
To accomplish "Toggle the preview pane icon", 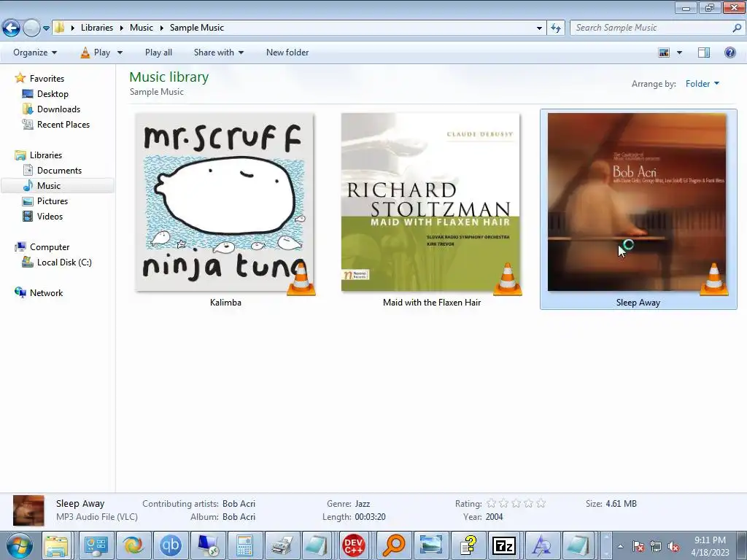I will (x=704, y=52).
